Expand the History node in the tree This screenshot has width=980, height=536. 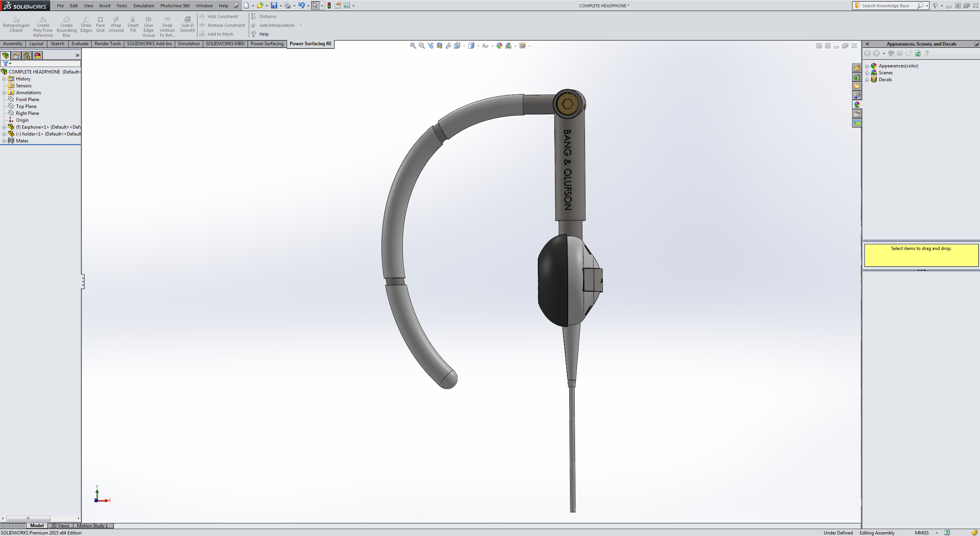(x=4, y=79)
